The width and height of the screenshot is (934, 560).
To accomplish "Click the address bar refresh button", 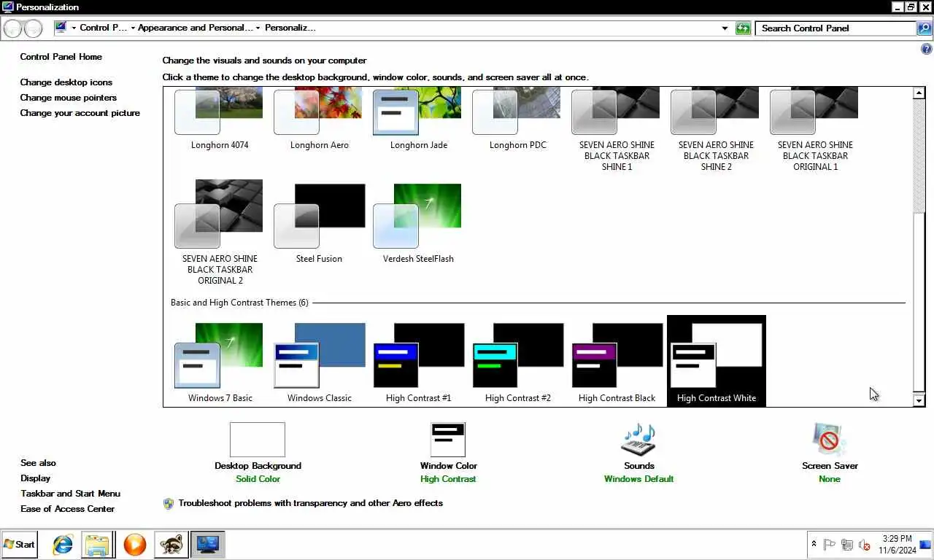I will point(743,28).
